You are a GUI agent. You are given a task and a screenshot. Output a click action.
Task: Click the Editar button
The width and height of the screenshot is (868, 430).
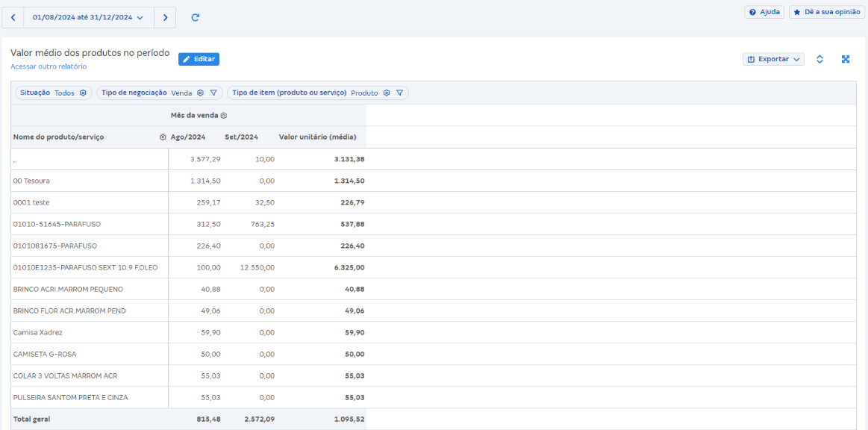tap(199, 59)
